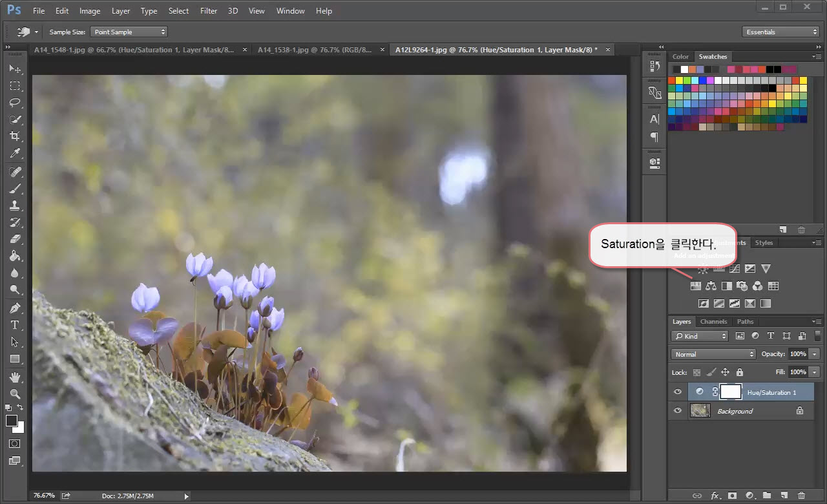Click the foreground color swatch

12,421
